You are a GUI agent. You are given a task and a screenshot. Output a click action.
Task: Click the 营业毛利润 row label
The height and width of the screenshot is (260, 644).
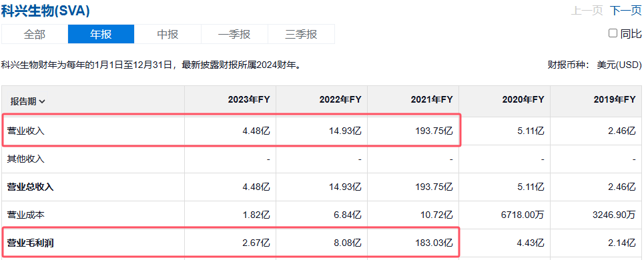click(31, 243)
